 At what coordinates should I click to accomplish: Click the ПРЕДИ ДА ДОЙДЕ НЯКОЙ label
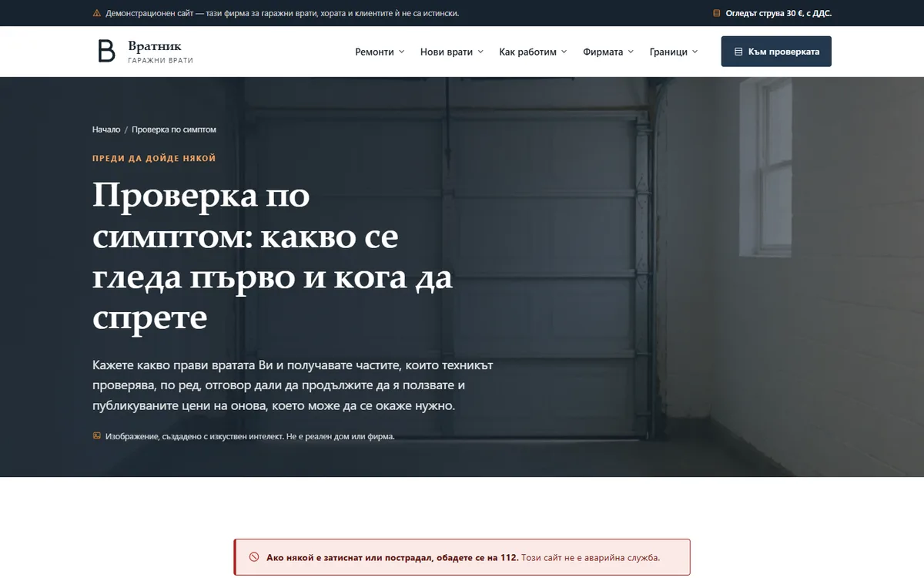coord(154,158)
